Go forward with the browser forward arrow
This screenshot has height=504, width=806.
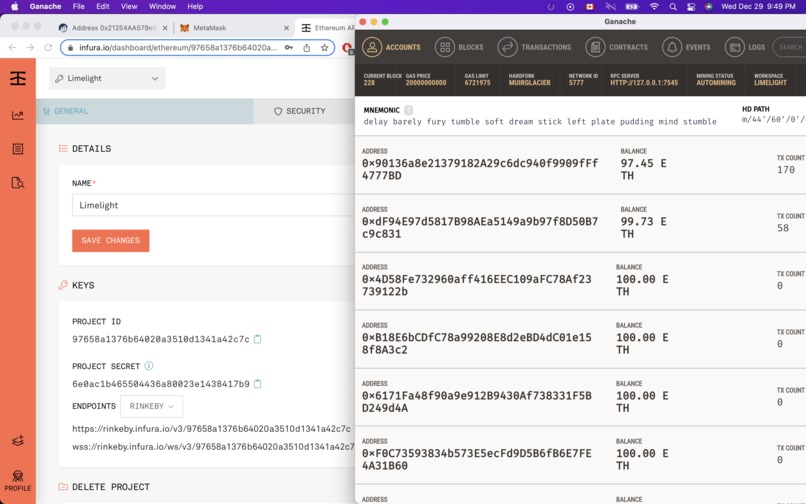tap(30, 47)
